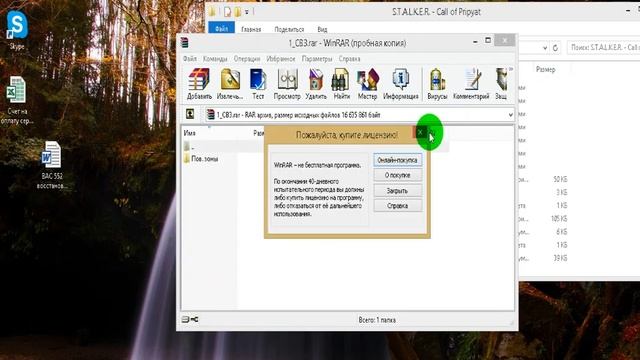This screenshot has height=360, width=640.
Task: Click the Explorer refresh icon
Action: point(555,48)
